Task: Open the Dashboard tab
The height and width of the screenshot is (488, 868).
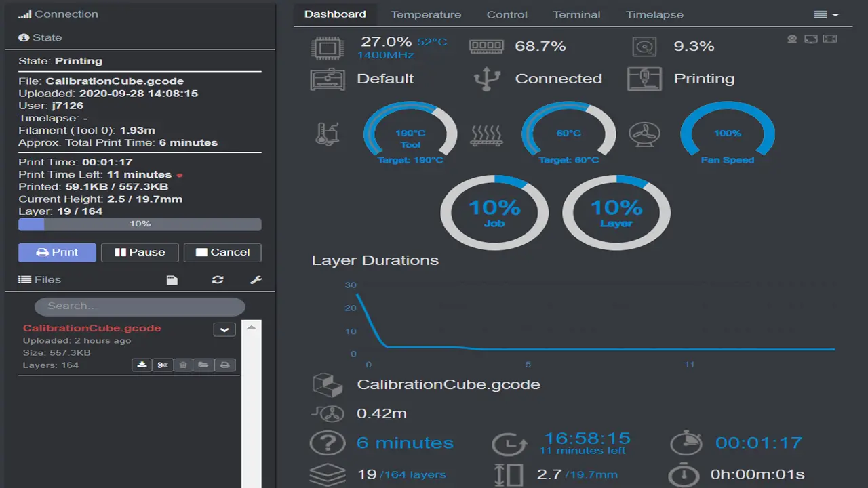Action: (x=335, y=14)
